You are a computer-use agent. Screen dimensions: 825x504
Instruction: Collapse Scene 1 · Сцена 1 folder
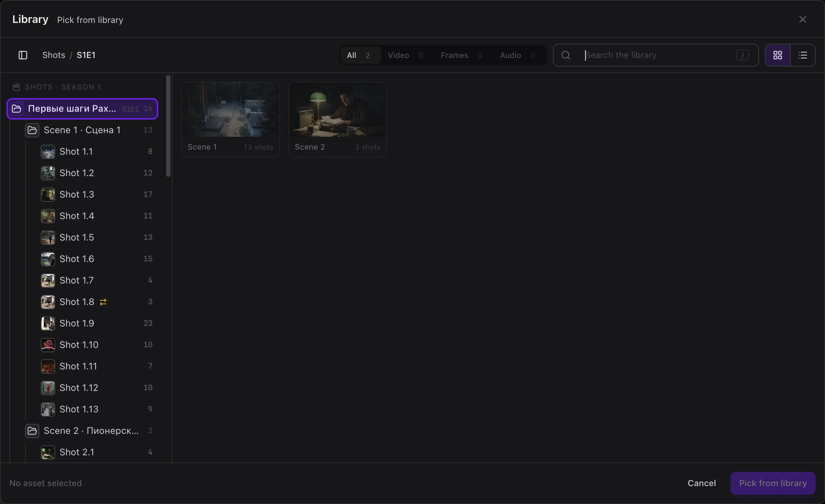click(x=32, y=130)
